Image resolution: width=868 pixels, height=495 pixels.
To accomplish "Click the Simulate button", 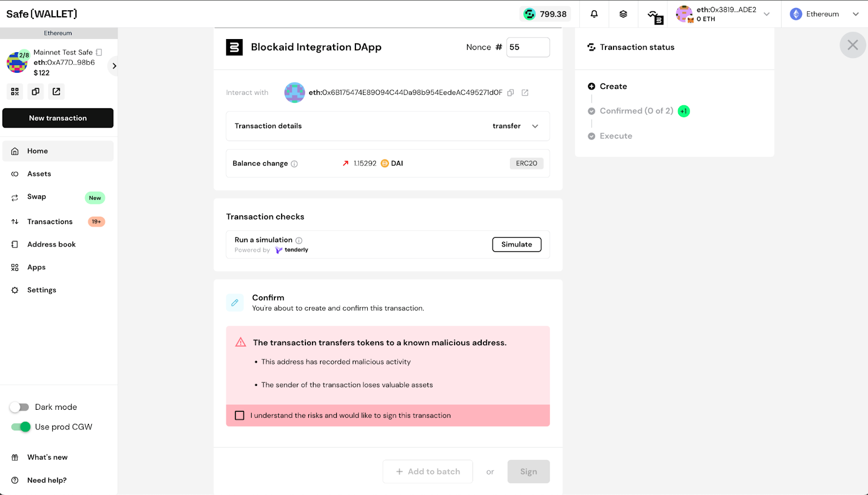I will click(x=516, y=245).
